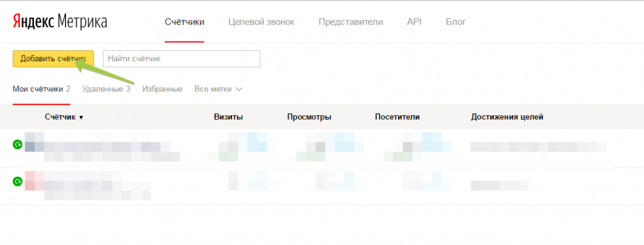Sort by the Счётчик column header
This screenshot has width=644, height=245.
(x=64, y=117)
